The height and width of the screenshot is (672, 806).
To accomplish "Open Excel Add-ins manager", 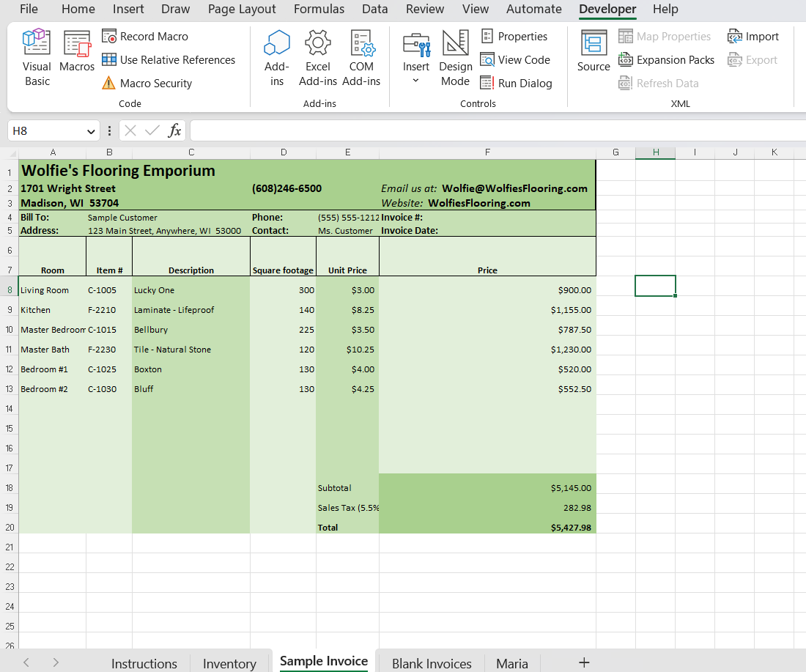I will 318,58.
